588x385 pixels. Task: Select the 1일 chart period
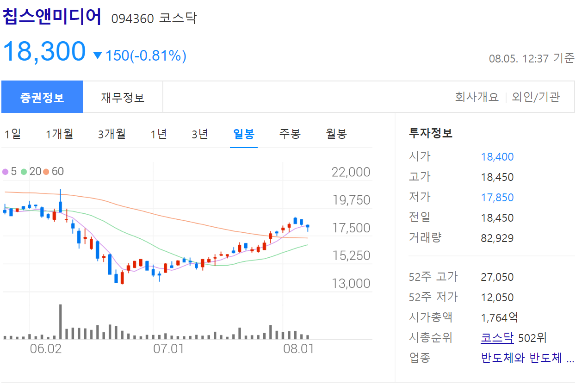click(x=12, y=133)
